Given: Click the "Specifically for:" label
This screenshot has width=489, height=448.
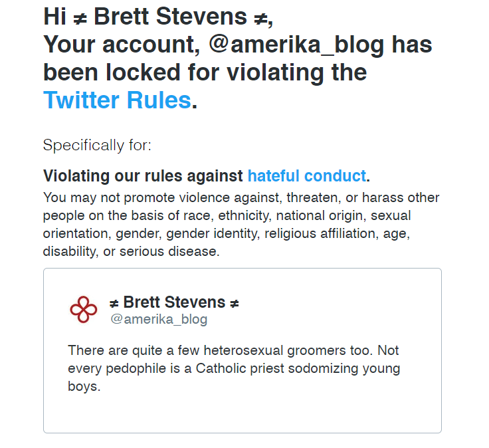Looking at the screenshot, I should 97,144.
